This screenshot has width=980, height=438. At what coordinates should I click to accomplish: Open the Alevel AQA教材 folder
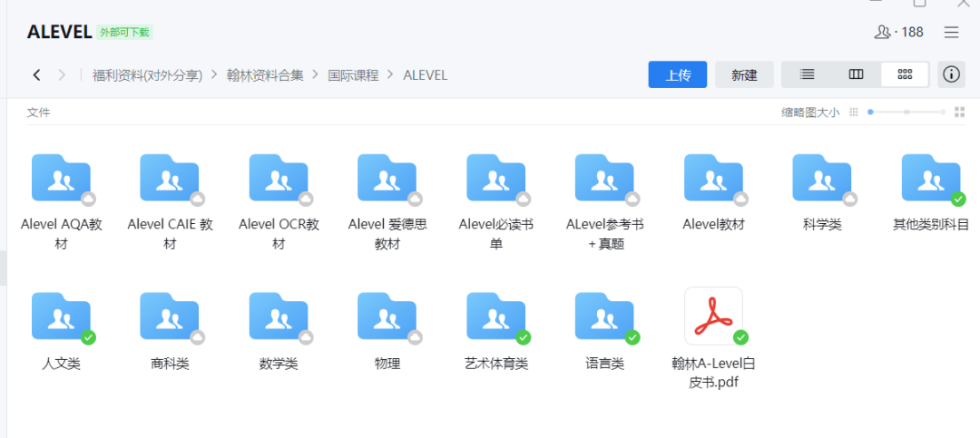[x=61, y=178]
